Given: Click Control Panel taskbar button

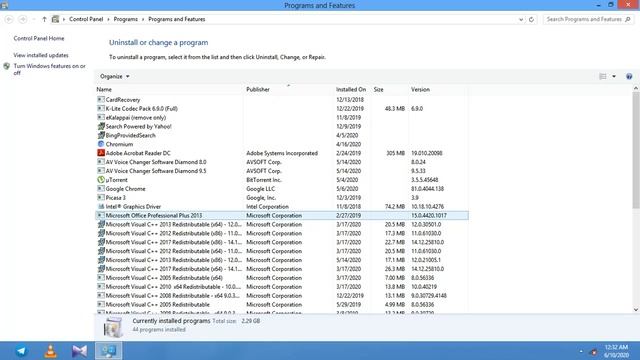Looking at the screenshot, I should point(109,351).
